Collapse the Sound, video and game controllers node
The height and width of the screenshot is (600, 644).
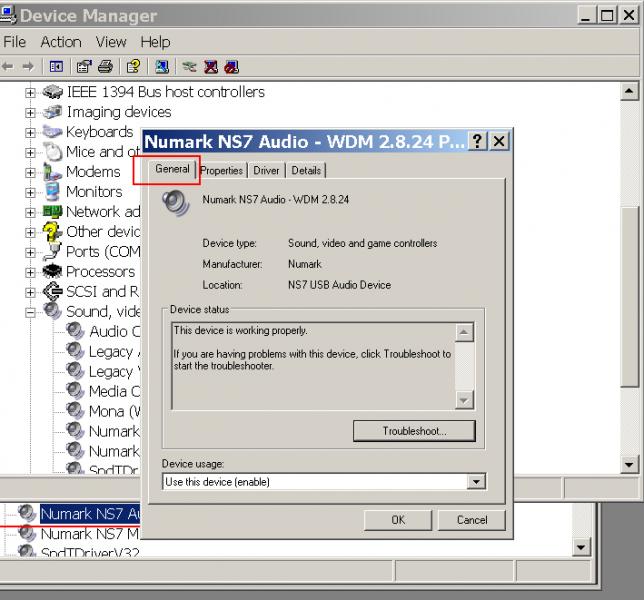[x=30, y=312]
